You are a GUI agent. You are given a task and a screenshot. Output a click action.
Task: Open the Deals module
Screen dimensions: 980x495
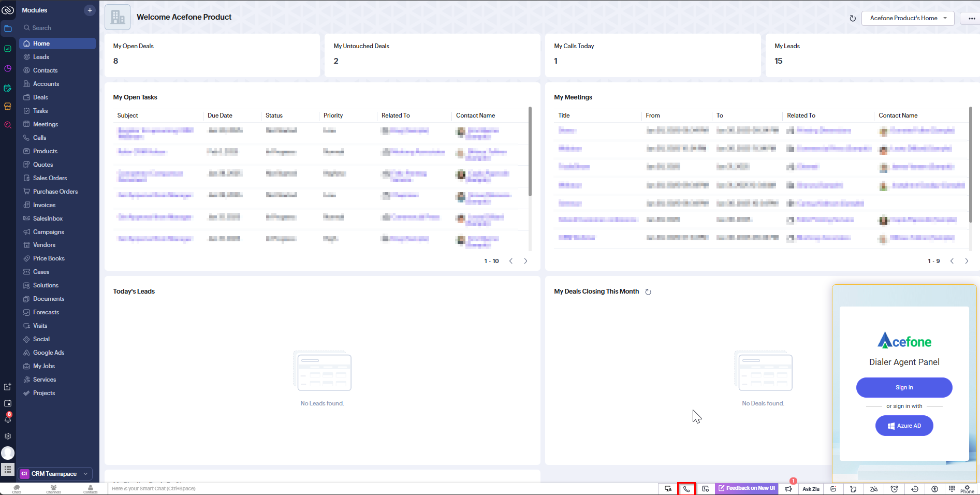57,97
